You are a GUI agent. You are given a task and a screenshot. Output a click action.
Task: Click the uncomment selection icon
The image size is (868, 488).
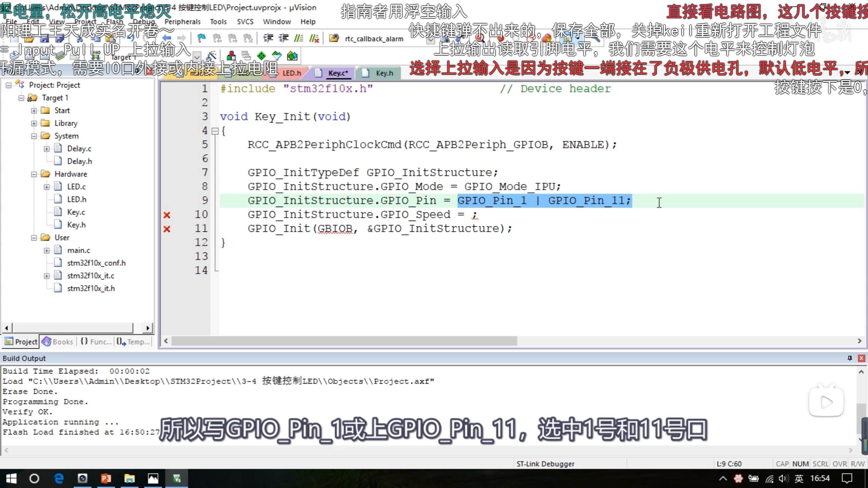tap(314, 38)
